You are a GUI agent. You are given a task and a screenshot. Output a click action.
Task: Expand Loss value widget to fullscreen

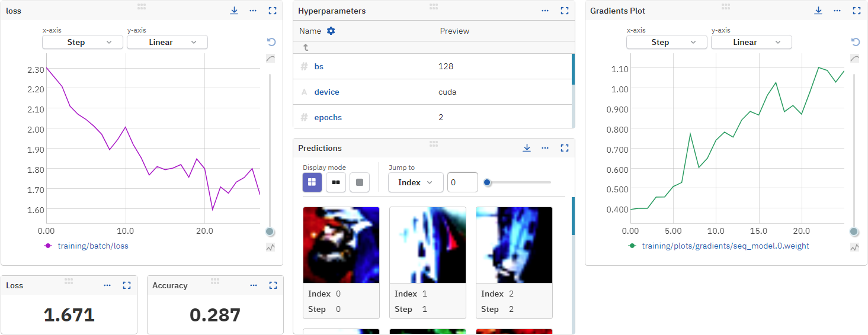coord(127,285)
